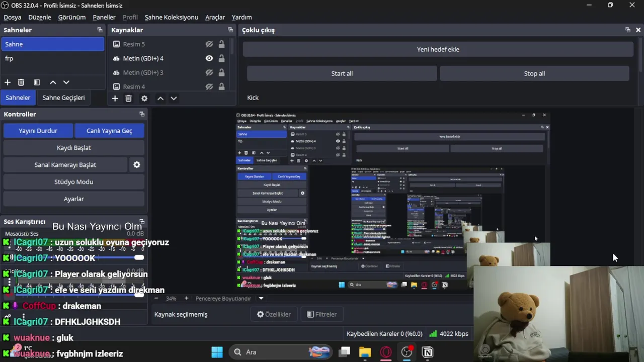The width and height of the screenshot is (644, 362).
Task: Delete selected scene using trash icon in Sahneler
Action: (x=21, y=82)
